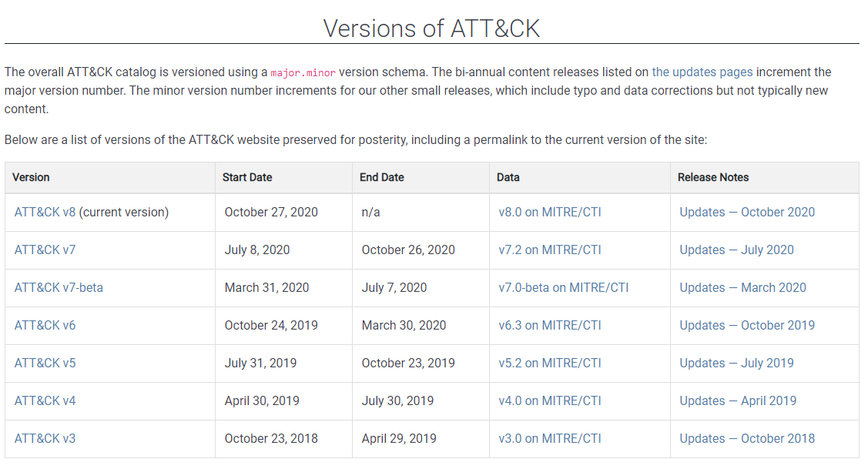The width and height of the screenshot is (868, 469).
Task: Go to ATT&CK v6 version
Action: pyautogui.click(x=45, y=325)
